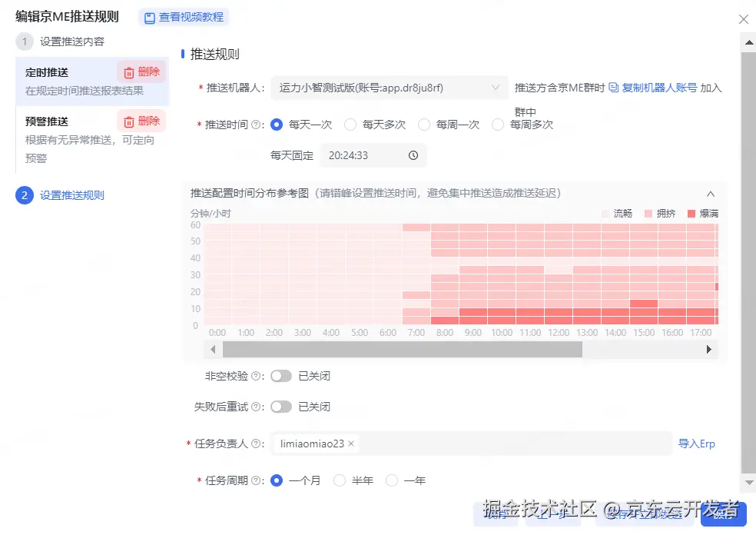756x535 pixels.
Task: Click the dialog scrollbar down arrow
Action: pos(749,483)
